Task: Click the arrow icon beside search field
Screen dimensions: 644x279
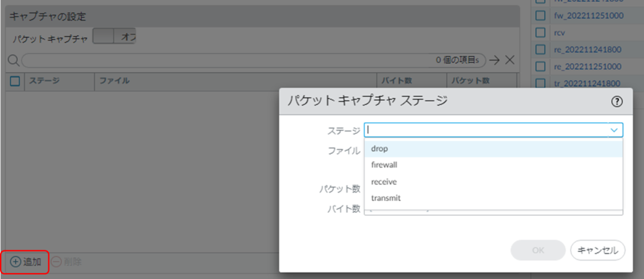Action: (494, 60)
